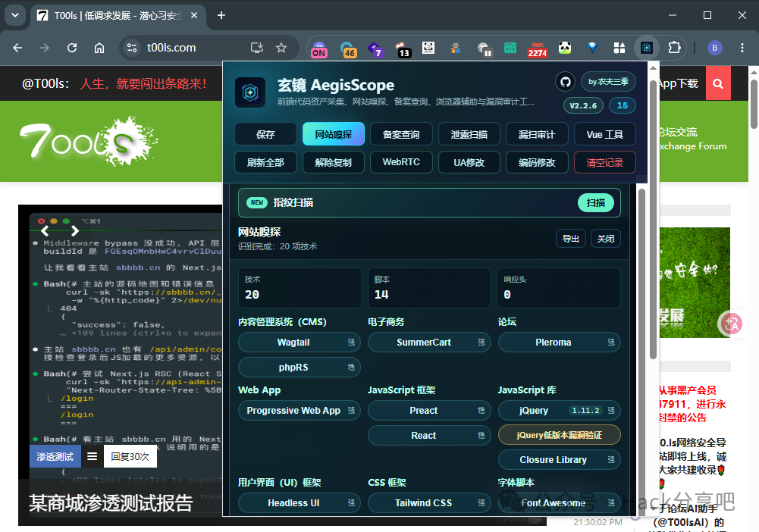Click the 编码修改 button

[537, 162]
